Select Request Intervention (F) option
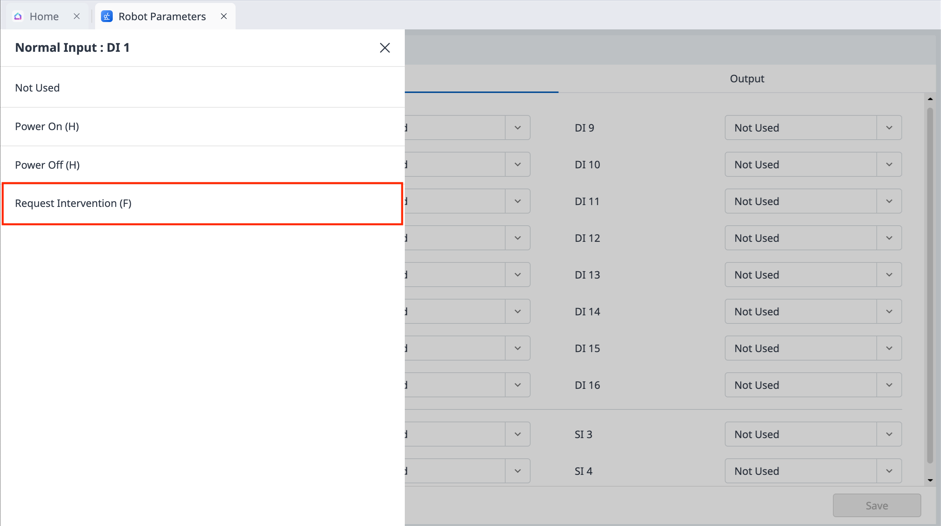 [x=202, y=204]
